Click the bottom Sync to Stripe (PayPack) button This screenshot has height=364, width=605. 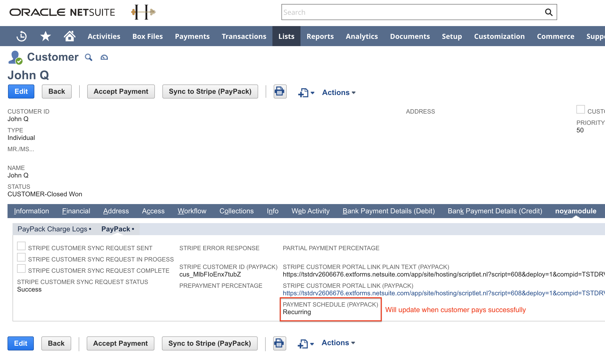coord(210,343)
